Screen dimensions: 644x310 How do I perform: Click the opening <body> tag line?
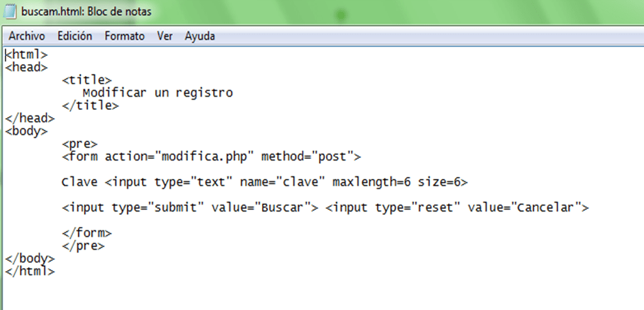[26, 131]
